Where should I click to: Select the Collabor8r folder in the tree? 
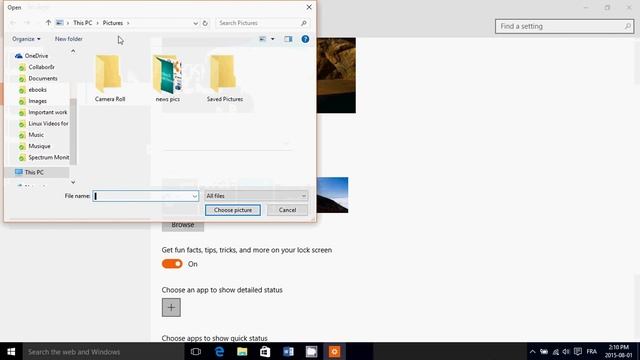tap(41, 67)
